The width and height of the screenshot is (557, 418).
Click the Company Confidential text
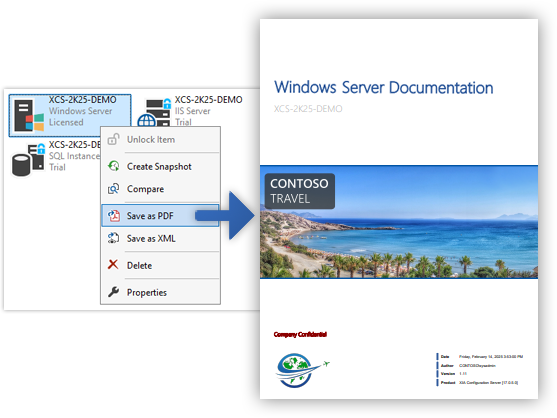(x=300, y=334)
